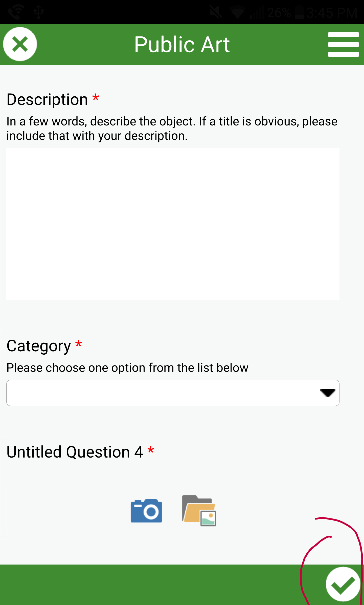This screenshot has height=605, width=364.
Task: Tap the Untitled Question 4 label
Action: pyautogui.click(x=75, y=452)
